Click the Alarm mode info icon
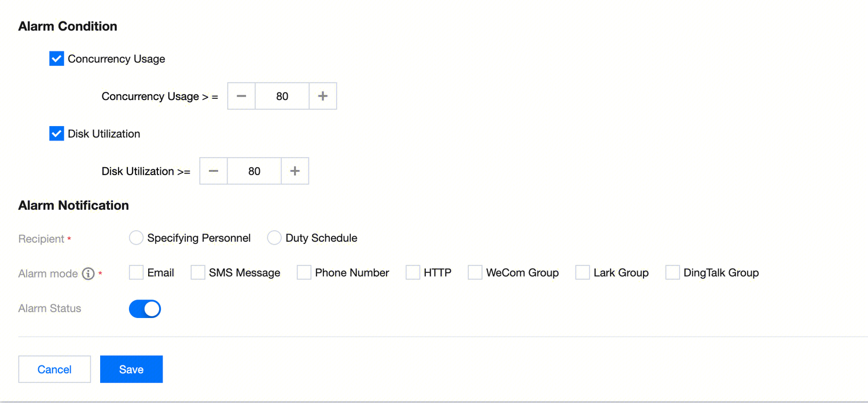The width and height of the screenshot is (868, 403). 88,273
